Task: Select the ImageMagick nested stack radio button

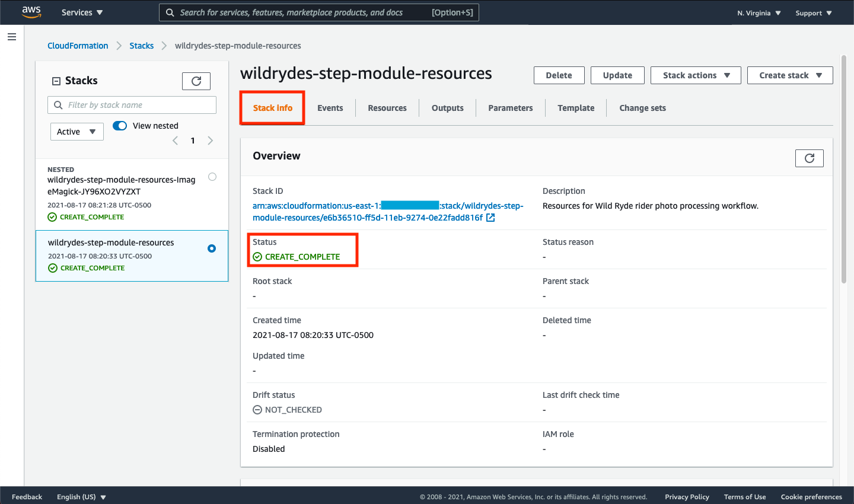Action: 212,177
